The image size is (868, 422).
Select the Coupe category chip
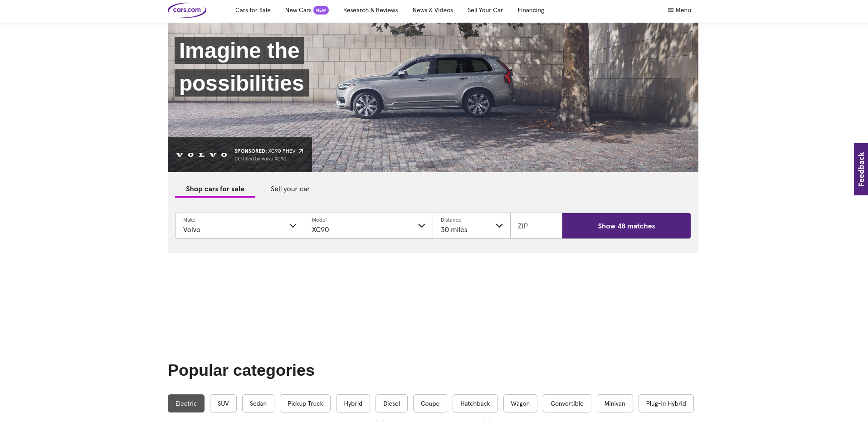[x=430, y=403]
